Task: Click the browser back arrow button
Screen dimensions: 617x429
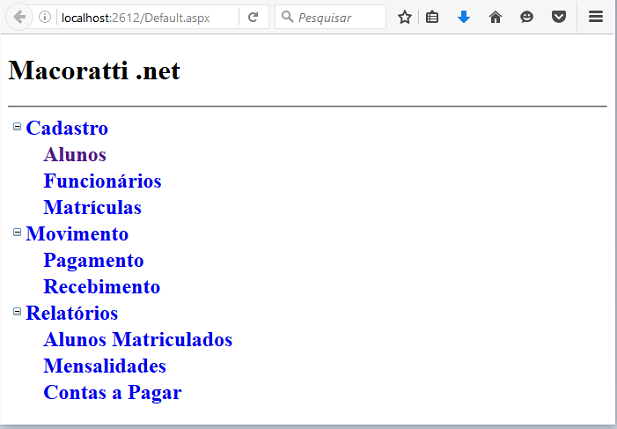Action: [x=19, y=17]
